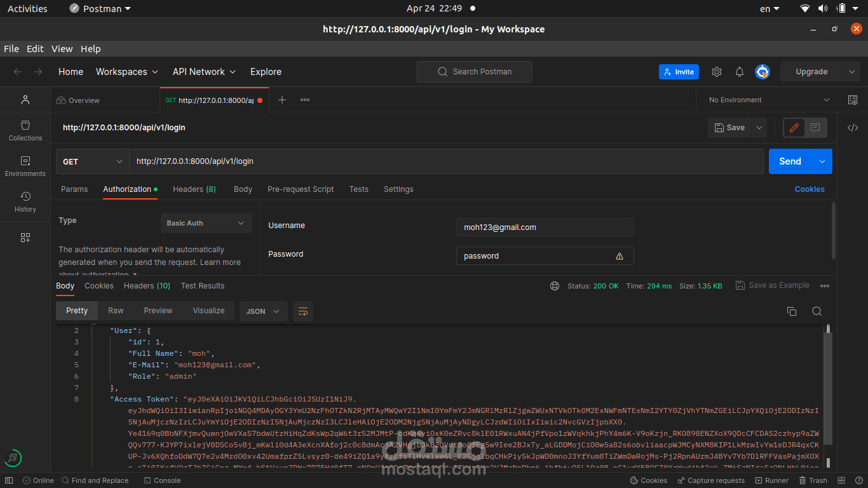Click the Password field

[545, 256]
